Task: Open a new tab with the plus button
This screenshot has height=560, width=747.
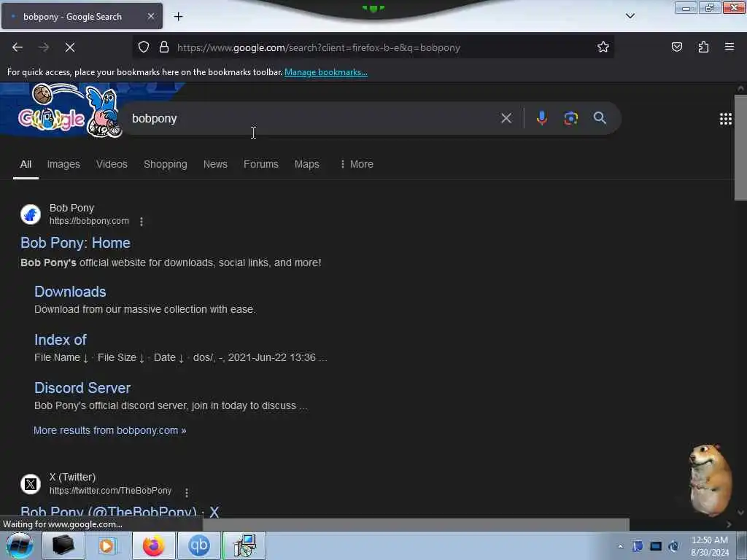Action: click(x=178, y=17)
